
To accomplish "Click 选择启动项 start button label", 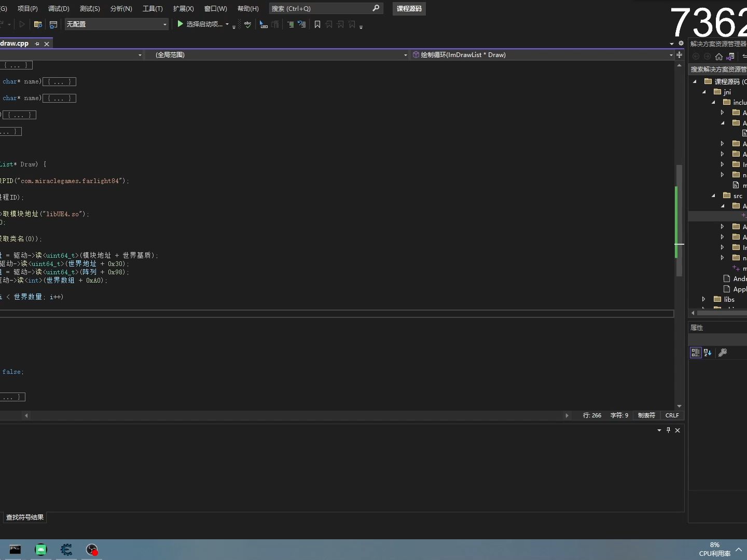I will point(204,24).
